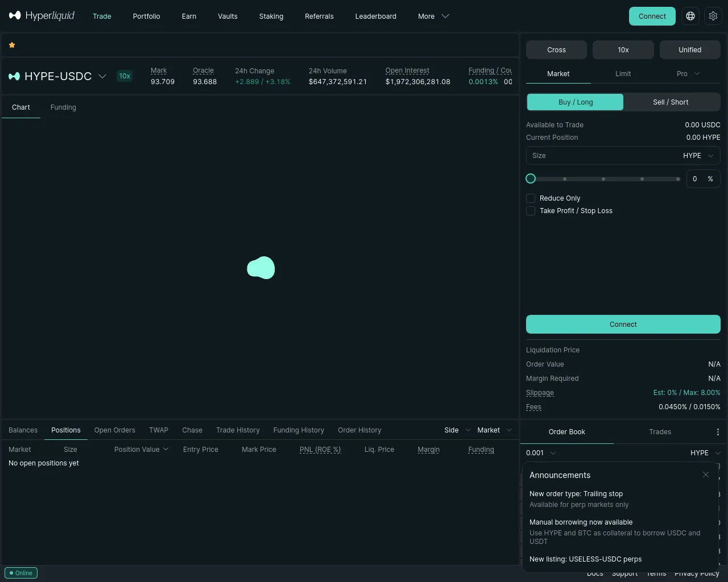
Task: Click the 10x leverage badge next to pair
Action: pyautogui.click(x=125, y=76)
